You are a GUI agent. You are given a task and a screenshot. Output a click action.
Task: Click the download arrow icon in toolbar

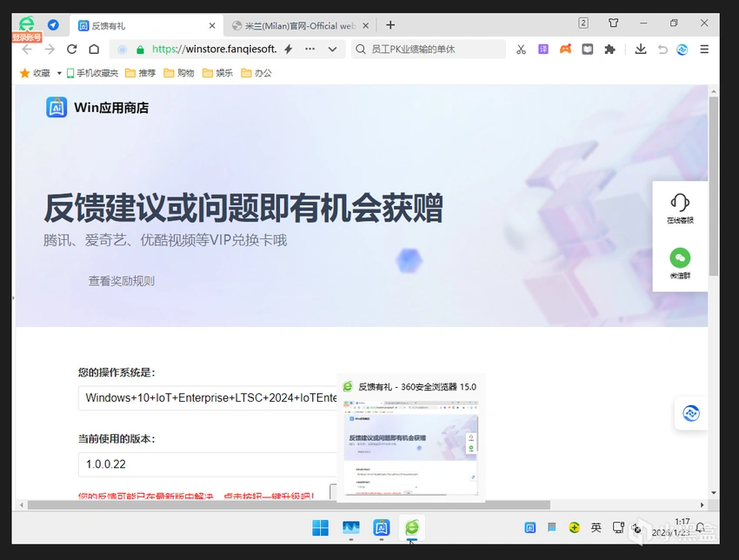pos(641,50)
